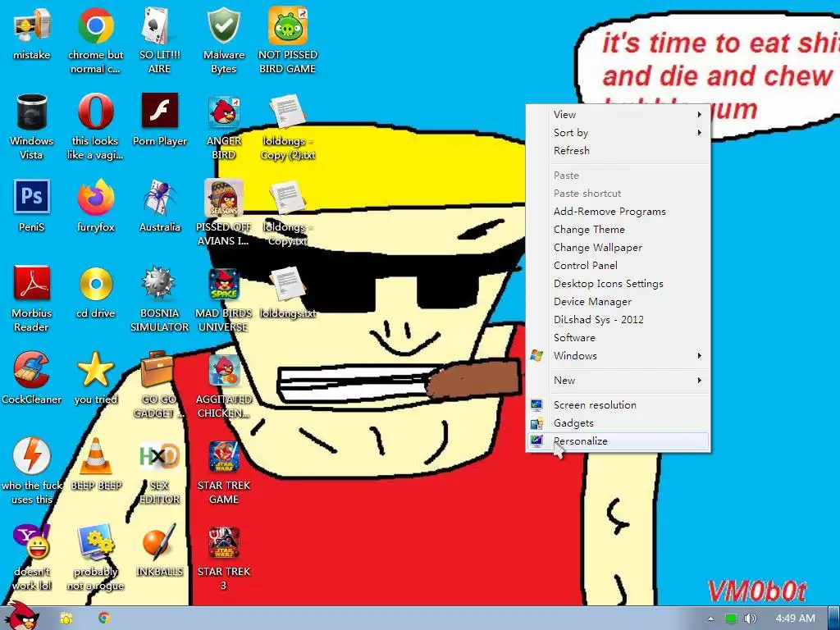Image resolution: width=840 pixels, height=630 pixels.
Task: Open the Angry Bird Start button
Action: point(22,617)
